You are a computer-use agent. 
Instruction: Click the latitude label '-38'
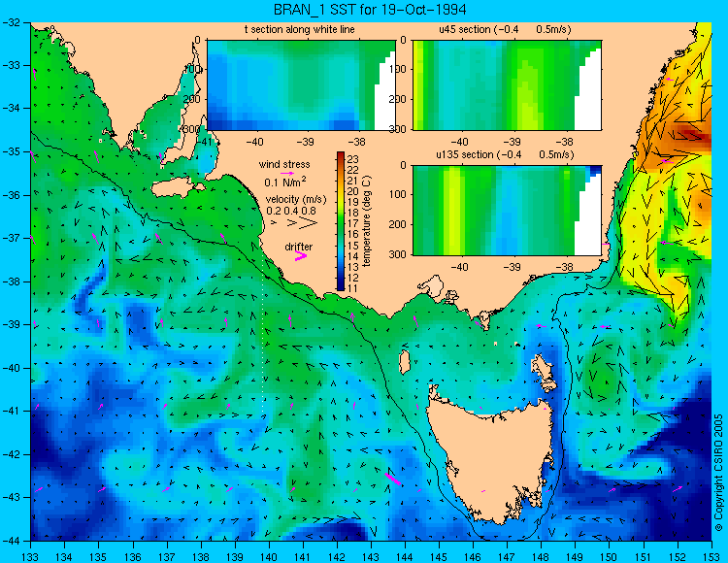tap(11, 281)
